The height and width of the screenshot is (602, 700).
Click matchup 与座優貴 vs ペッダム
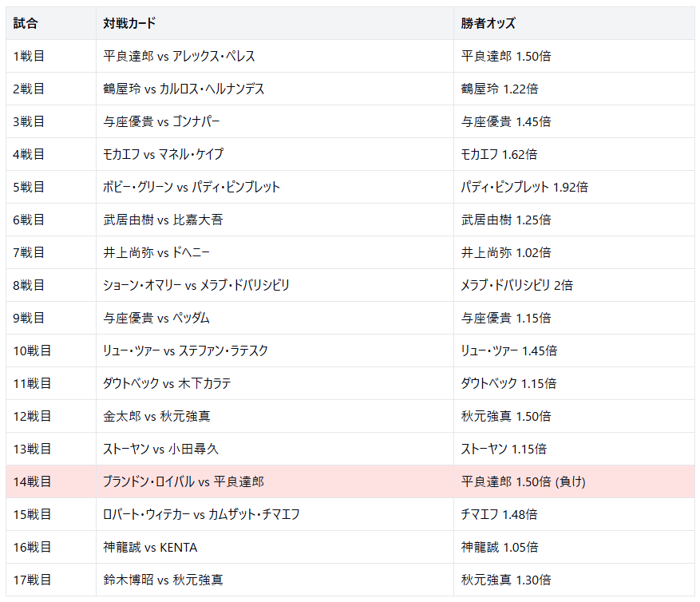[156, 318]
